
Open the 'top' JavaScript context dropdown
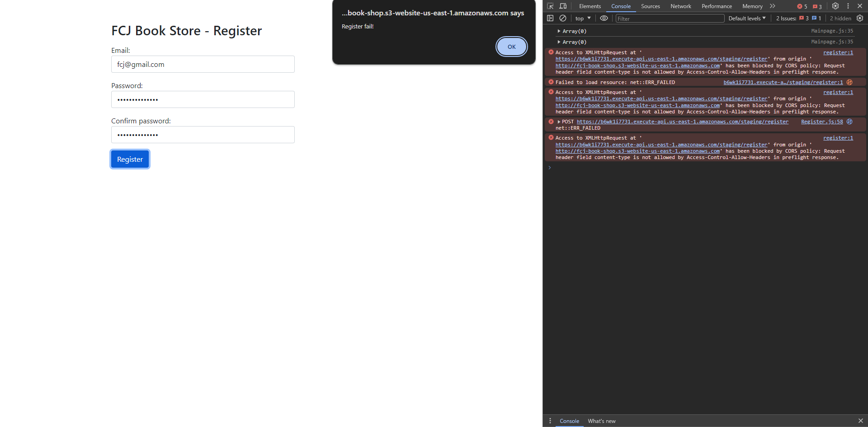click(583, 19)
